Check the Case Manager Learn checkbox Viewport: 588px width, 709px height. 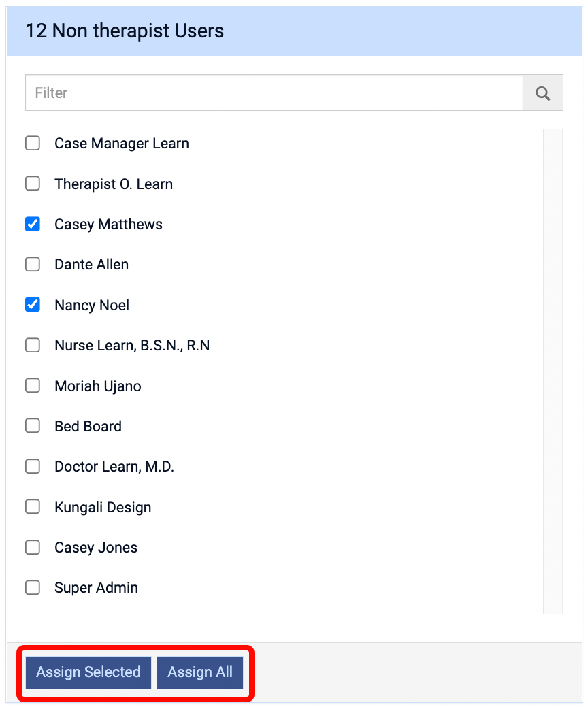pos(33,144)
